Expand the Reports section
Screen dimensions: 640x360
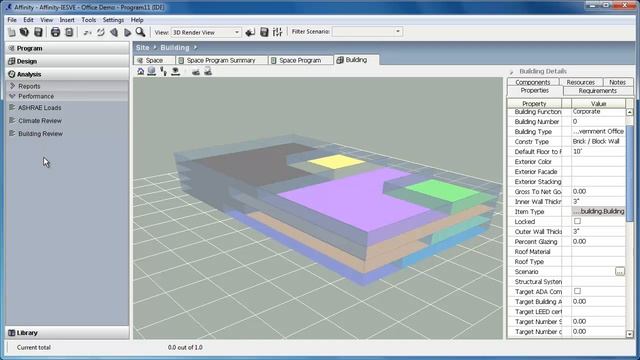click(x=12, y=86)
